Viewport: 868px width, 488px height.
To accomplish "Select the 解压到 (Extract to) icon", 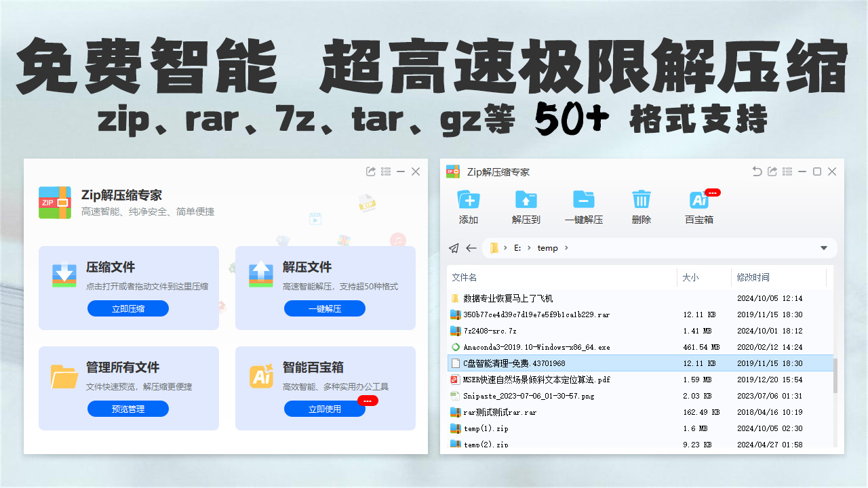I will (x=526, y=199).
